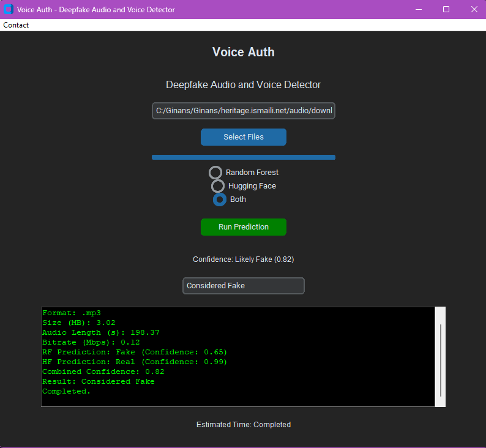Image resolution: width=486 pixels, height=448 pixels.
Task: Close the Voice Auth window
Action: click(x=474, y=9)
